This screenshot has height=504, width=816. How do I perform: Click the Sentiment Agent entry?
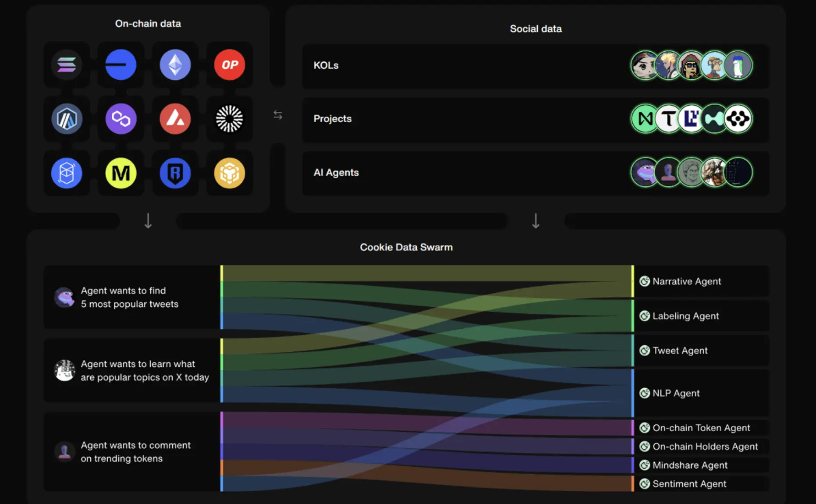[689, 484]
